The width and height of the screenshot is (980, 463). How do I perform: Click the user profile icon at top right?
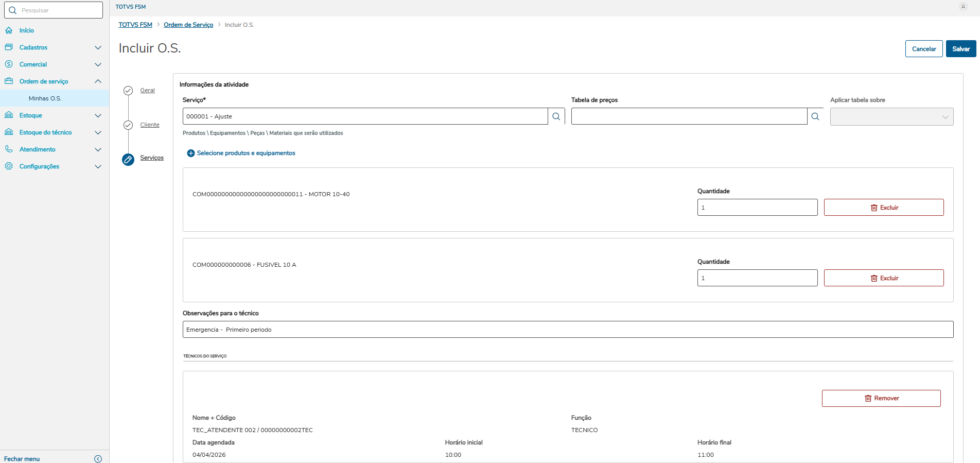[x=964, y=7]
